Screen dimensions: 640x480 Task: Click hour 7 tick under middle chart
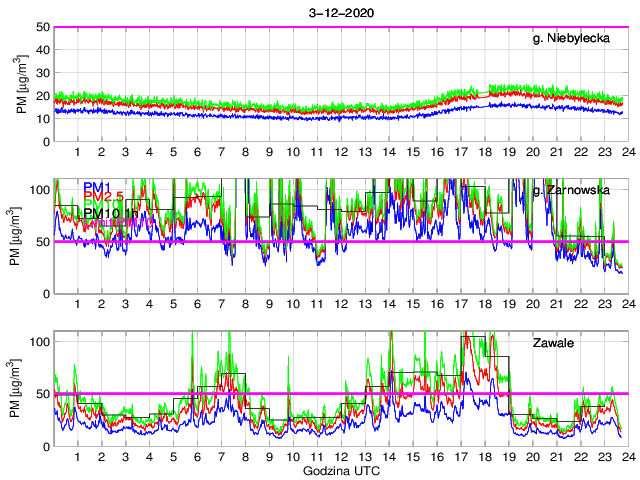coord(221,304)
